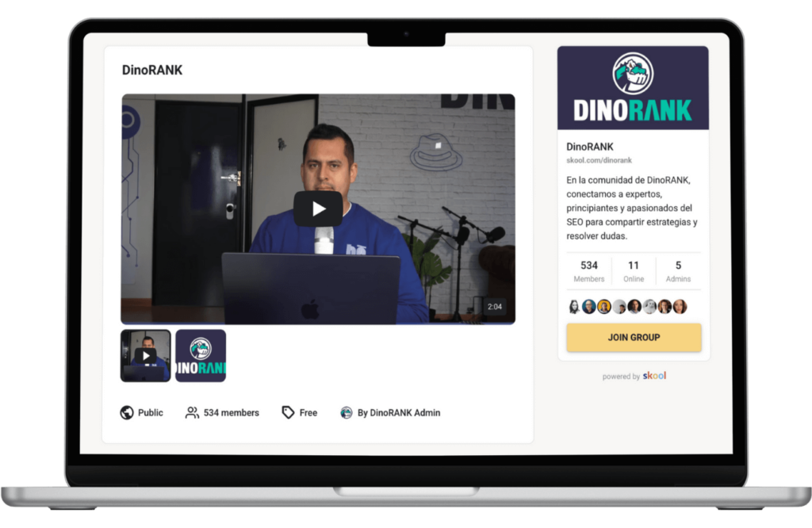Image resolution: width=812 pixels, height=528 pixels.
Task: Click the Free label
Action: click(308, 412)
